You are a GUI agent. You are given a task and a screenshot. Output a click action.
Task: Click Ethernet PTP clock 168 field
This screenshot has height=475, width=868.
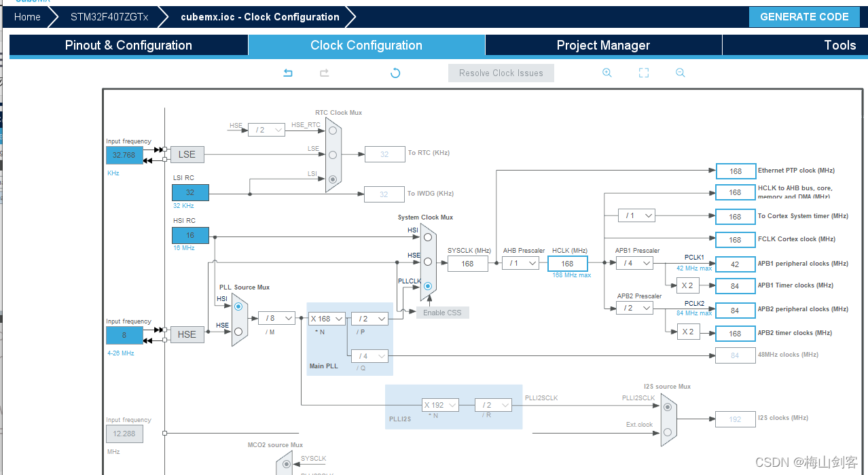coord(736,171)
